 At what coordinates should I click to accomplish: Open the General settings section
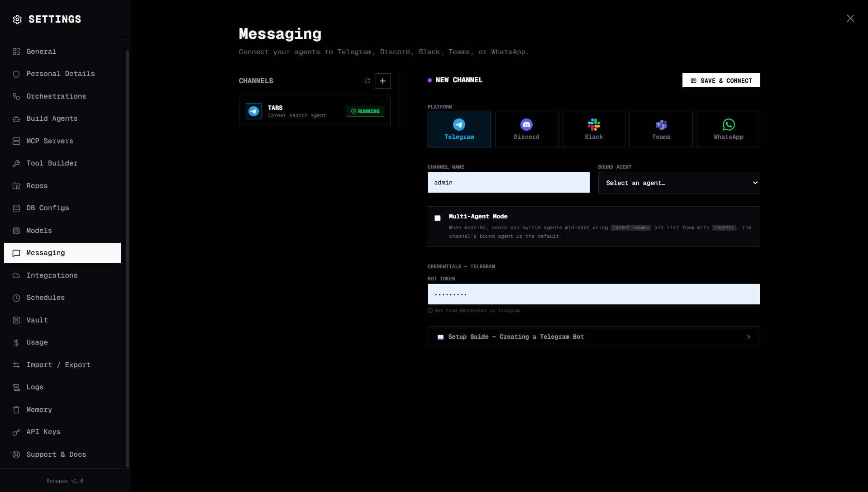coord(62,52)
